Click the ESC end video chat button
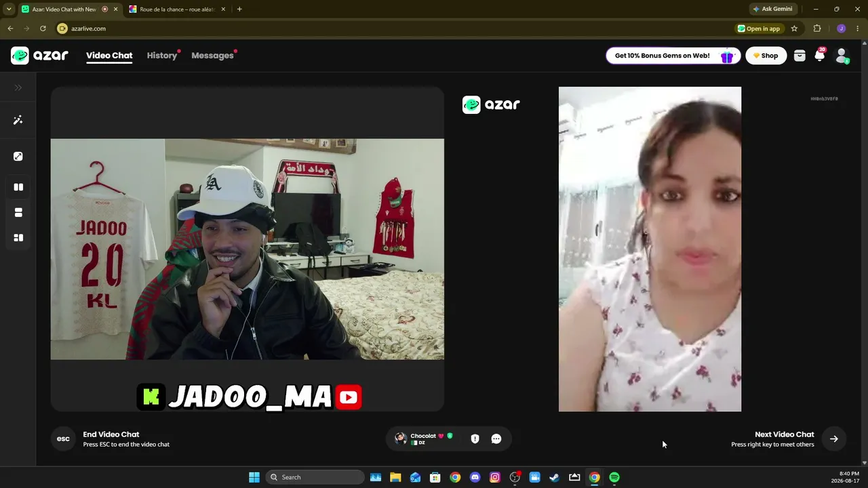The width and height of the screenshot is (868, 488). (x=63, y=439)
